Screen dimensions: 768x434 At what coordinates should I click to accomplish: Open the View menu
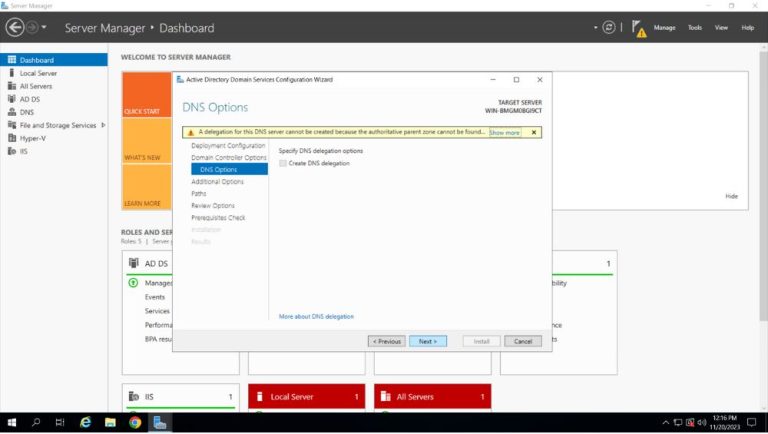721,27
